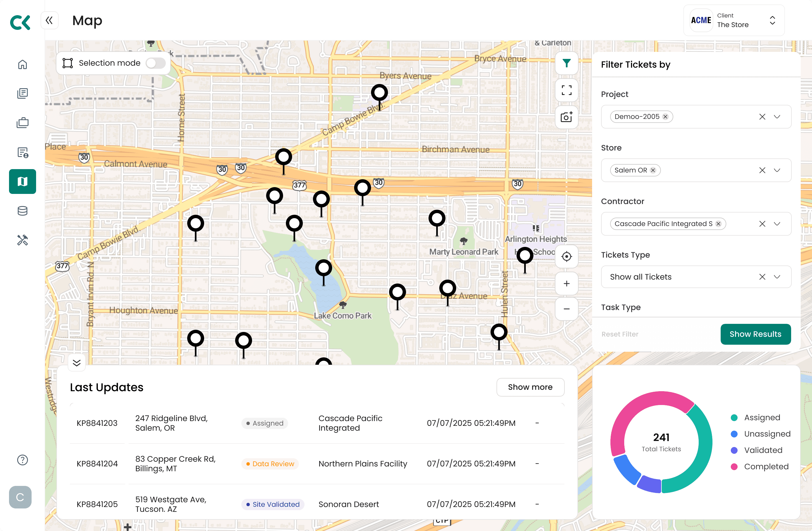Take map screenshot with camera icon

tap(566, 117)
